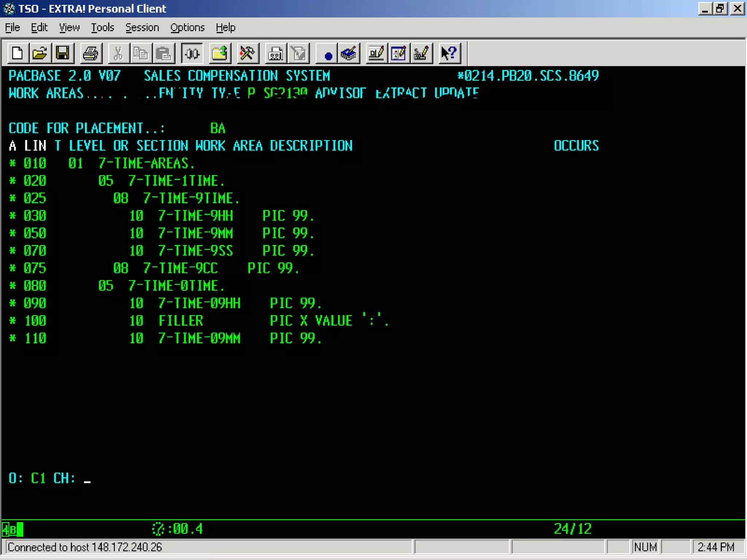Viewport: 747px width, 560px height.
Task: Restore the window with the restore button
Action: coord(720,8)
